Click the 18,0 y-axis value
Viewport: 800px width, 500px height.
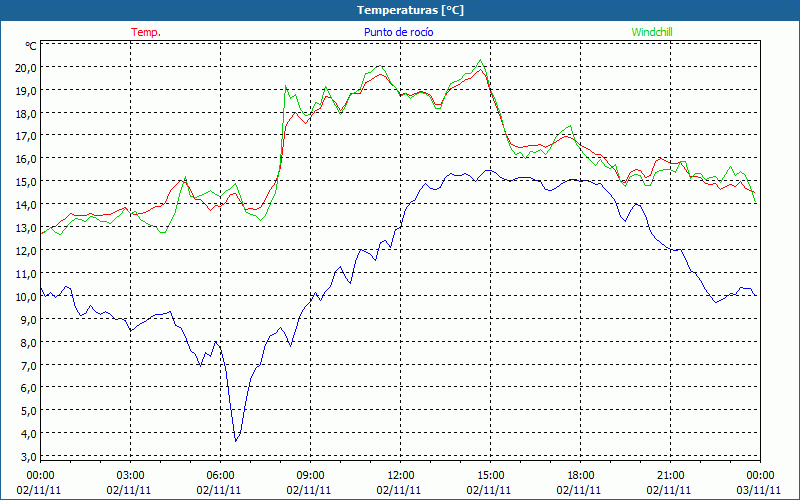[26, 114]
